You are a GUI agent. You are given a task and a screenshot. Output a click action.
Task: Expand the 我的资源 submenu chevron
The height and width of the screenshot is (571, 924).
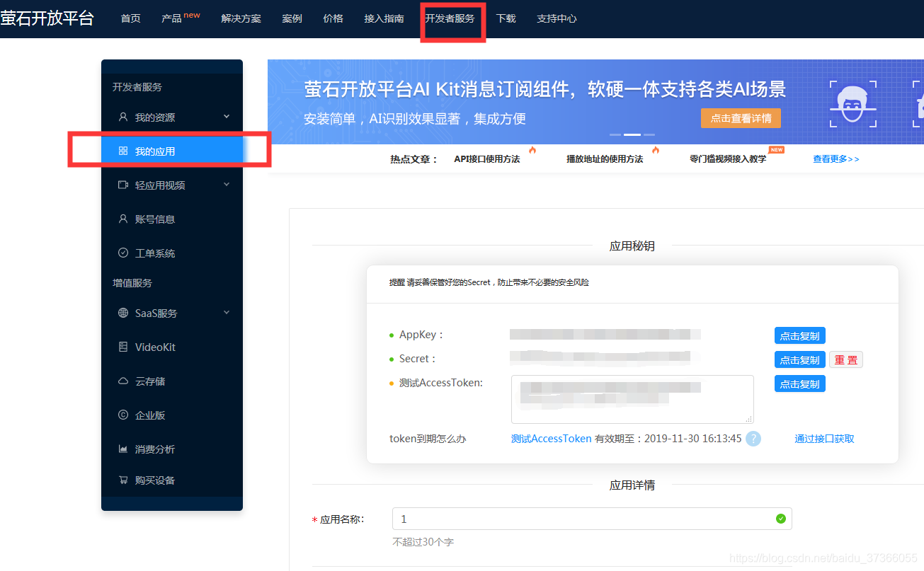[227, 116]
